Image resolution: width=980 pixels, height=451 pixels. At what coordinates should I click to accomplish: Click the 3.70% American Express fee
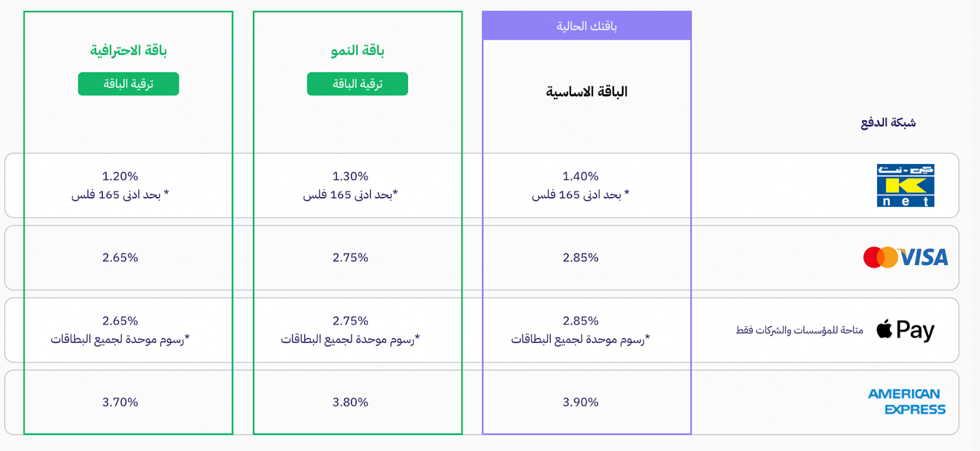coord(120,402)
